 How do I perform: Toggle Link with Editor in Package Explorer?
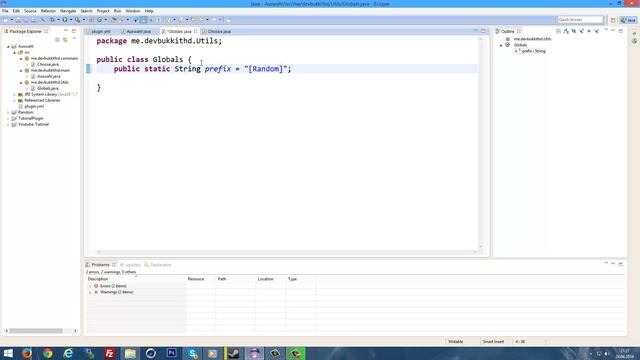tap(65, 40)
